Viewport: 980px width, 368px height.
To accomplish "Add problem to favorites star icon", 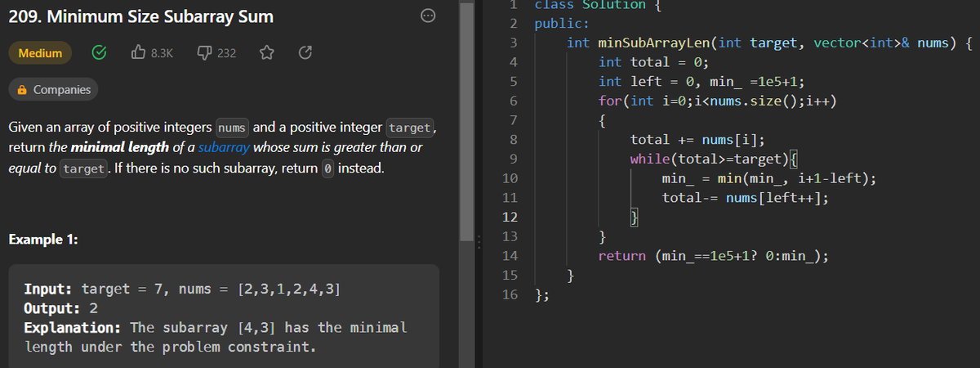I will 265,53.
